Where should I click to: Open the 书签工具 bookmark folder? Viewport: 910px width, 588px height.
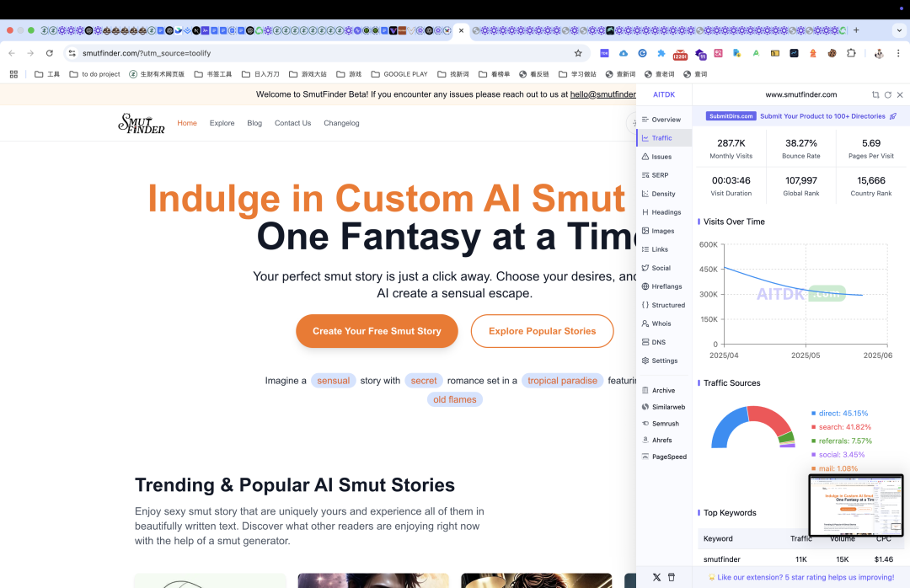coord(213,74)
